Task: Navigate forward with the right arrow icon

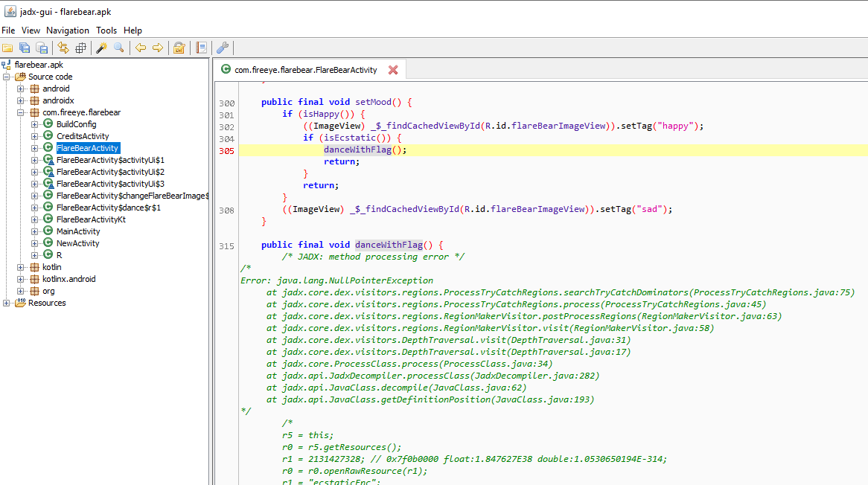Action: click(158, 48)
